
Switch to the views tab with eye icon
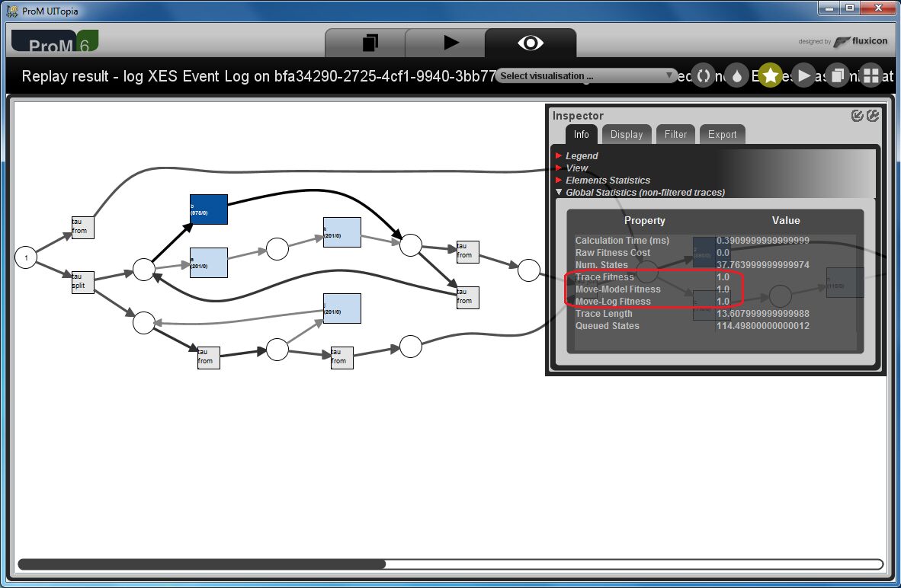click(x=531, y=43)
